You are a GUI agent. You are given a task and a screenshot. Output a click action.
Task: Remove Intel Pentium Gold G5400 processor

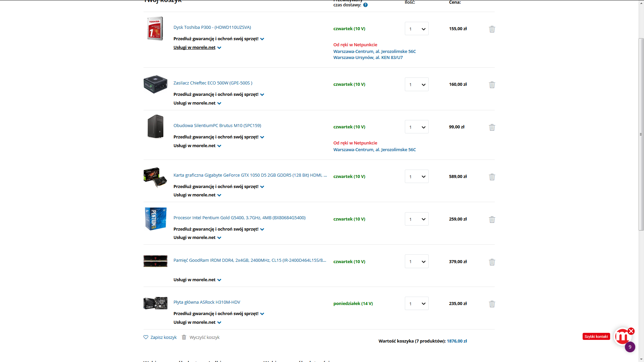tap(492, 220)
